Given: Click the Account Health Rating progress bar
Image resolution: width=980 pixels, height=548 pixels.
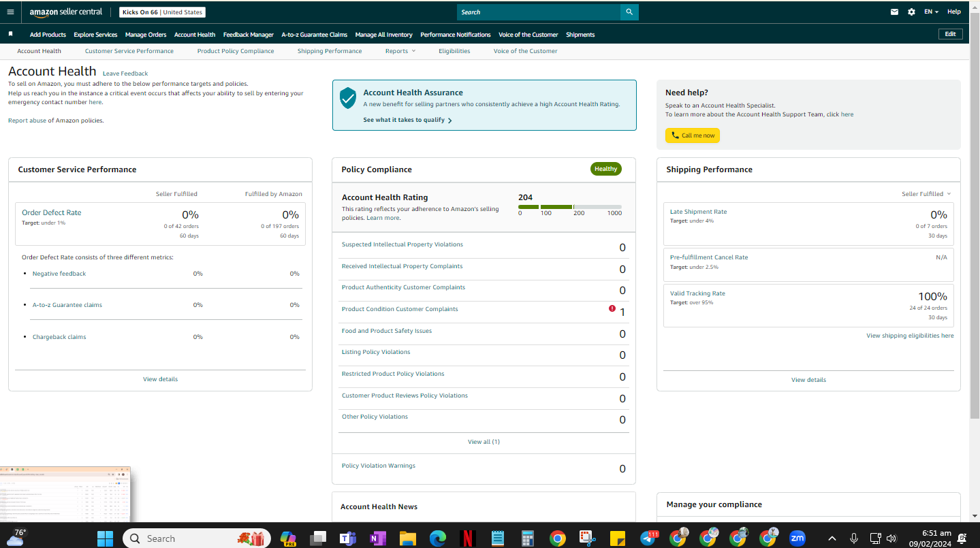Looking at the screenshot, I should click(x=570, y=206).
